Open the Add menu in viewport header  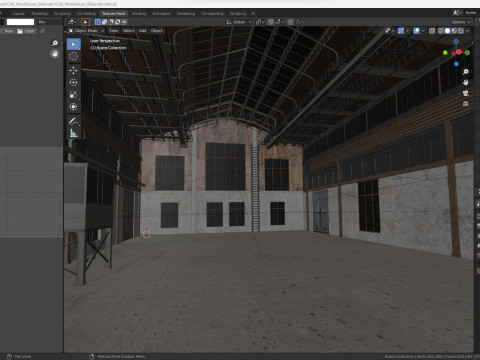click(x=143, y=31)
